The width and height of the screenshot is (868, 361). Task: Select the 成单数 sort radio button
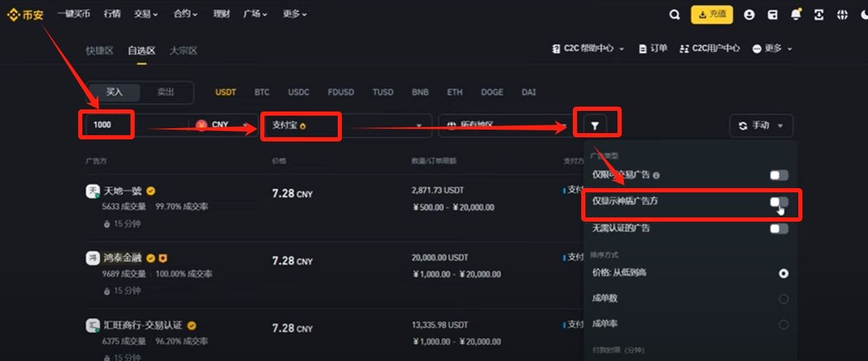pos(784,299)
